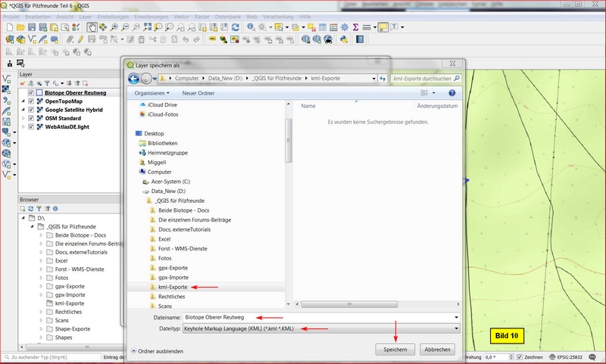Click the Undo arrow icon
Viewport: 606px width, 364px height.
pyautogui.click(x=186, y=39)
